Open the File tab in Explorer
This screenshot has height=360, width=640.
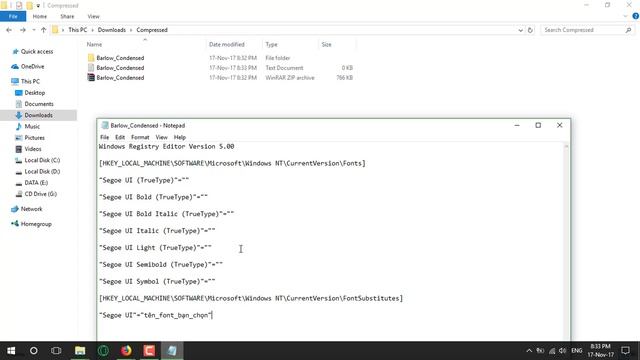(13, 16)
